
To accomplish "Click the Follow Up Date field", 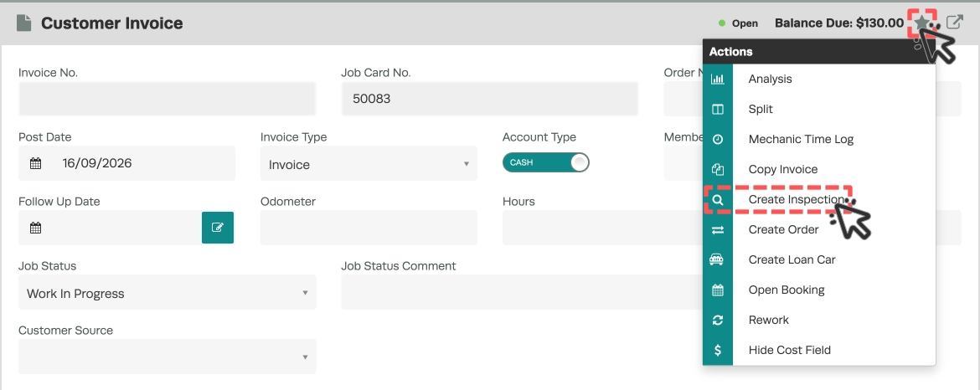I will [x=110, y=228].
